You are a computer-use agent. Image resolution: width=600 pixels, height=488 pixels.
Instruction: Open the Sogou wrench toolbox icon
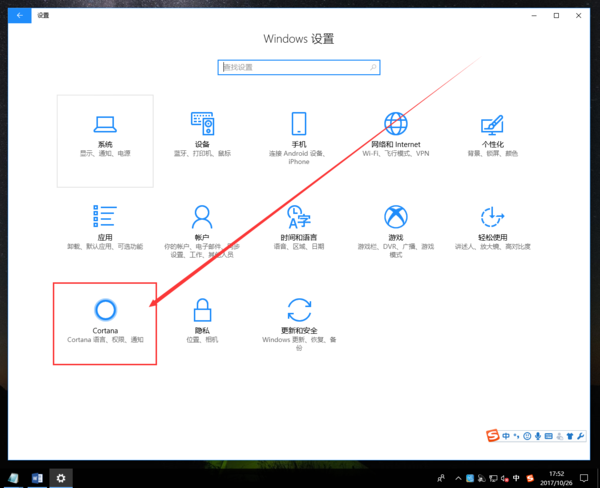tap(580, 436)
